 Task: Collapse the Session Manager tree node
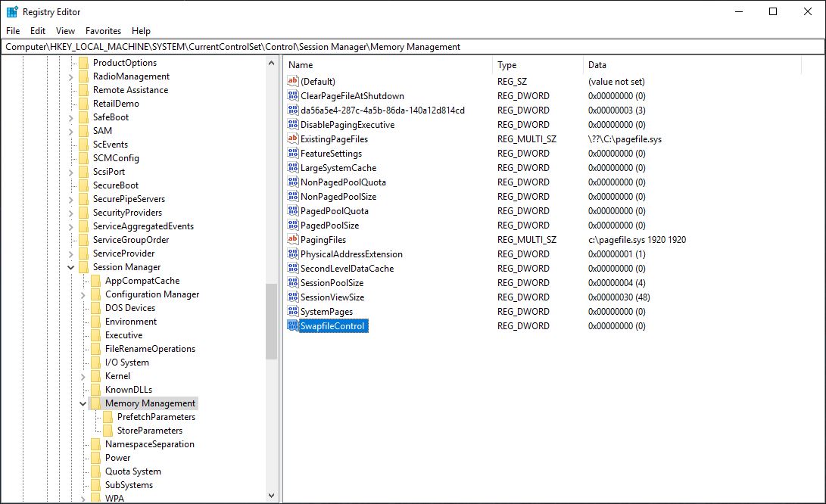[71, 267]
